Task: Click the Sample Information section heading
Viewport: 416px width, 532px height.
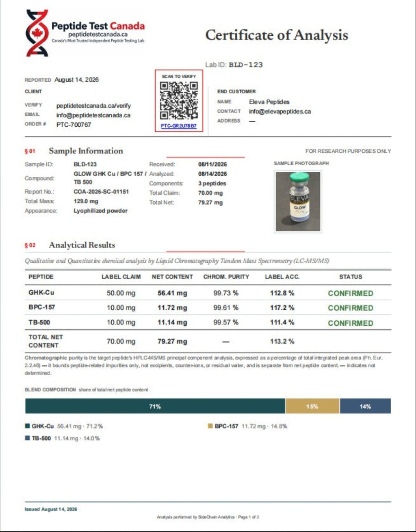Action: 86,151
